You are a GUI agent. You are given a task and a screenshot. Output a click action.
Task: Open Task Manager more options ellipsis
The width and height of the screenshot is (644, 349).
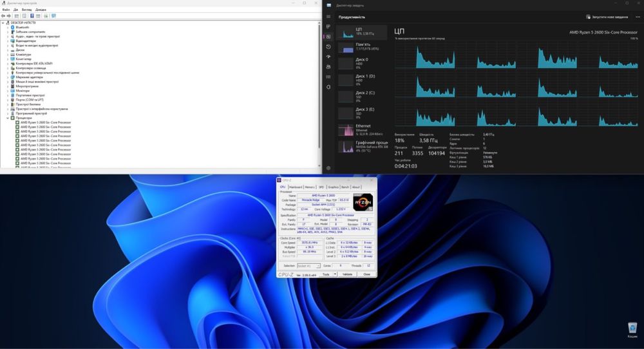click(638, 17)
